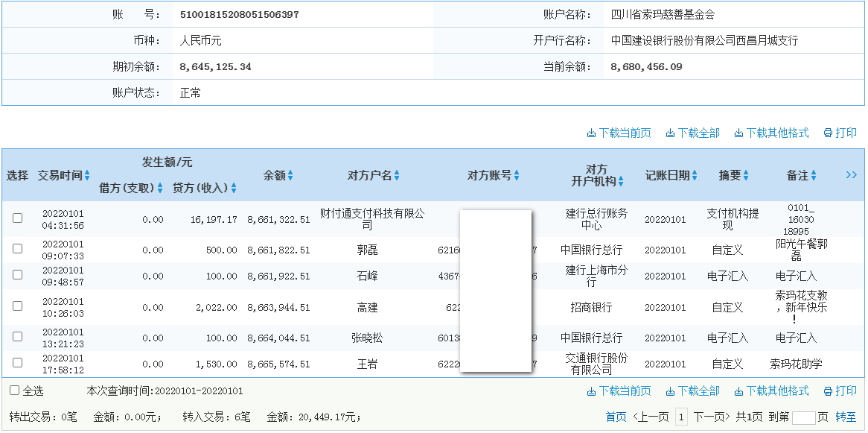This screenshot has height=433, width=868.
Task: Sort by 交易时间 column arrows
Action: pyautogui.click(x=87, y=176)
